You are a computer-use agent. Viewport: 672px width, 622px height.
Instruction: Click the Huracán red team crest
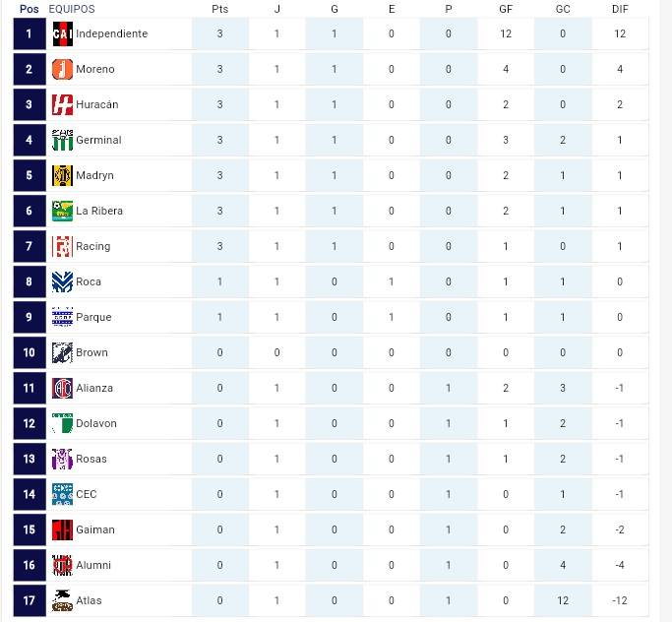(x=62, y=104)
